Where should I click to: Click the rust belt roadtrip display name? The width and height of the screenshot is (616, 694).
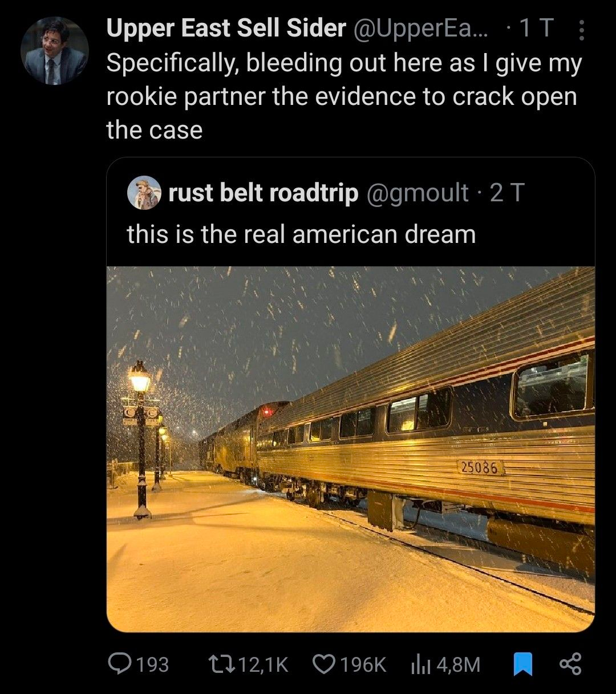263,193
